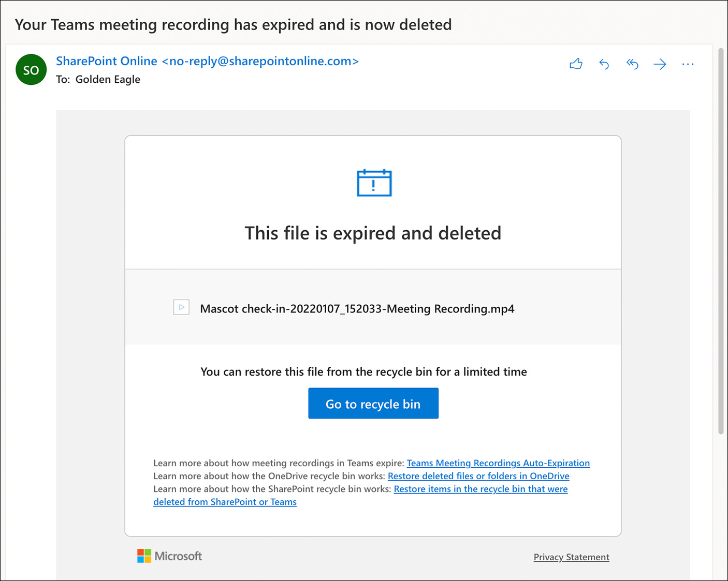Click the Mascot check-in meeting recording filename
Viewport: 728px width, 581px height.
(357, 309)
